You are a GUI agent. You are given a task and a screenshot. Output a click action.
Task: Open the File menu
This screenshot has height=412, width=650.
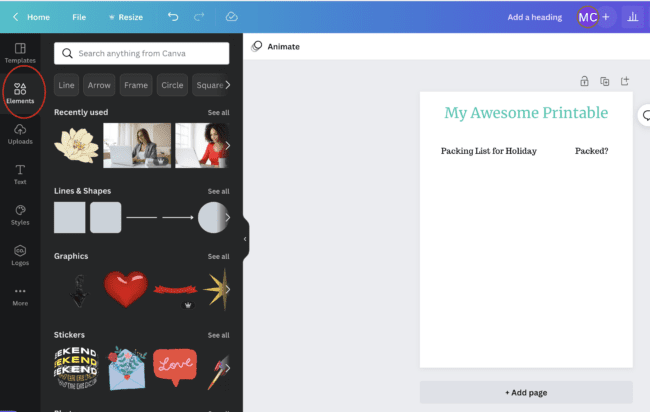pos(79,17)
